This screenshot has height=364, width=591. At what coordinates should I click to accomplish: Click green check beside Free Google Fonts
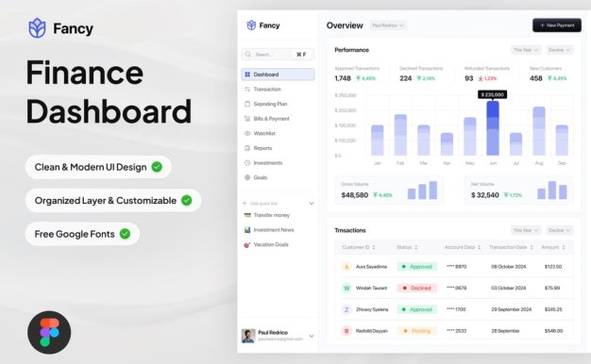(125, 234)
